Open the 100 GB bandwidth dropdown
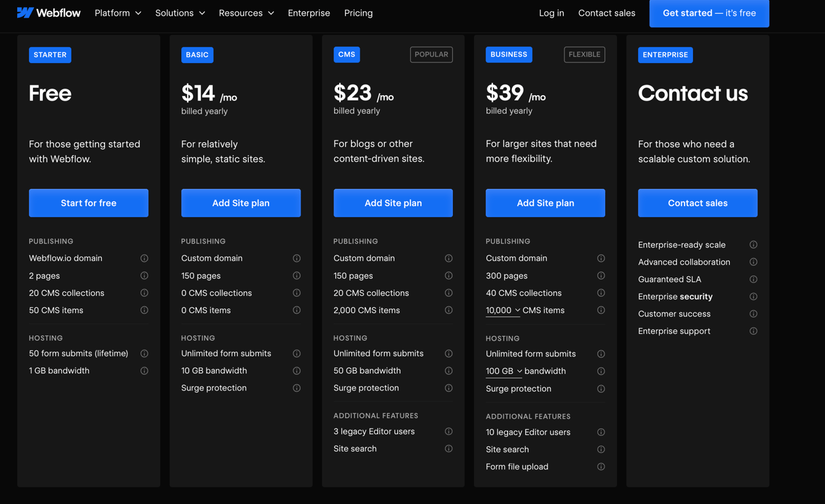Image resolution: width=825 pixels, height=504 pixels. tap(504, 371)
